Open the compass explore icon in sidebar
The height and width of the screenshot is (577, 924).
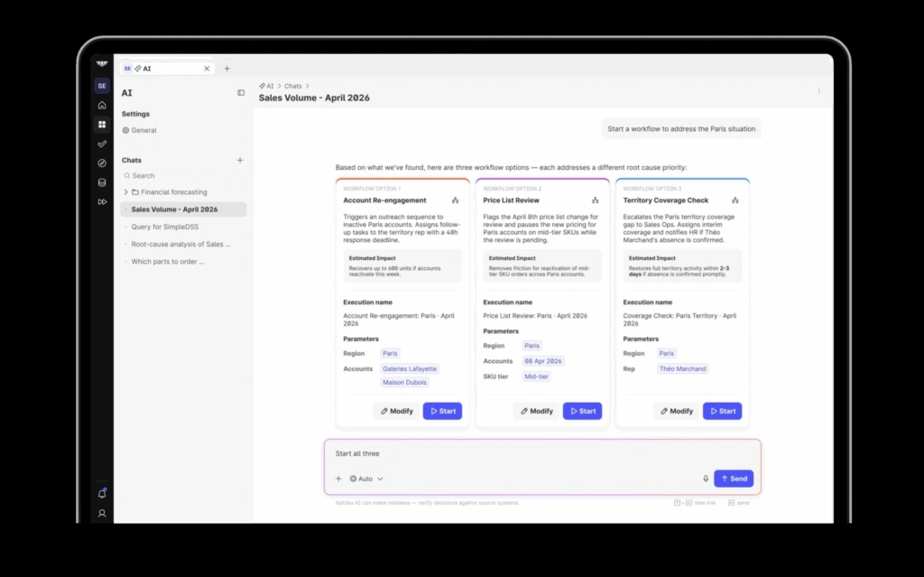point(102,163)
